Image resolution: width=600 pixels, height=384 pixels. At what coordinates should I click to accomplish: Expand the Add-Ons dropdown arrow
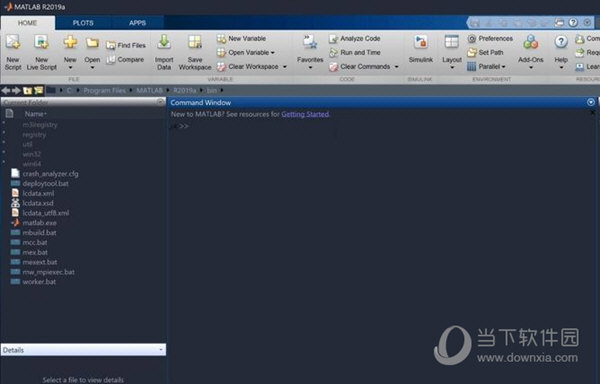531,68
